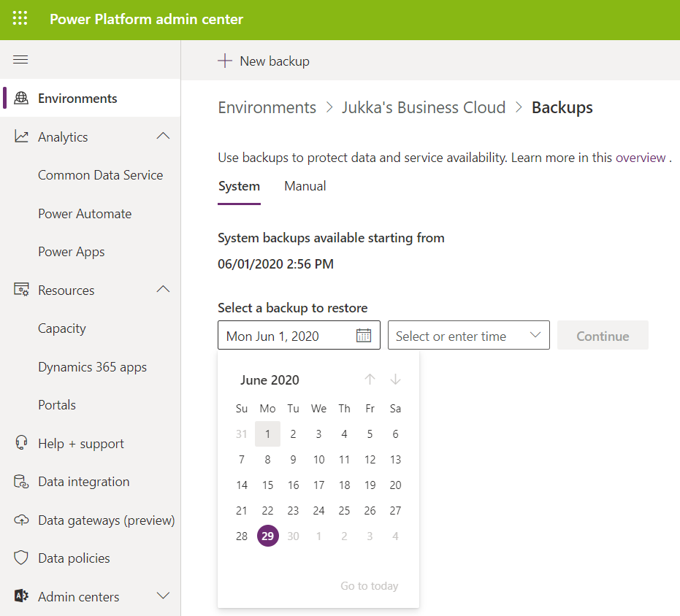Screen dimensions: 680x616
Task: Open Help + support page
Action: (80, 444)
